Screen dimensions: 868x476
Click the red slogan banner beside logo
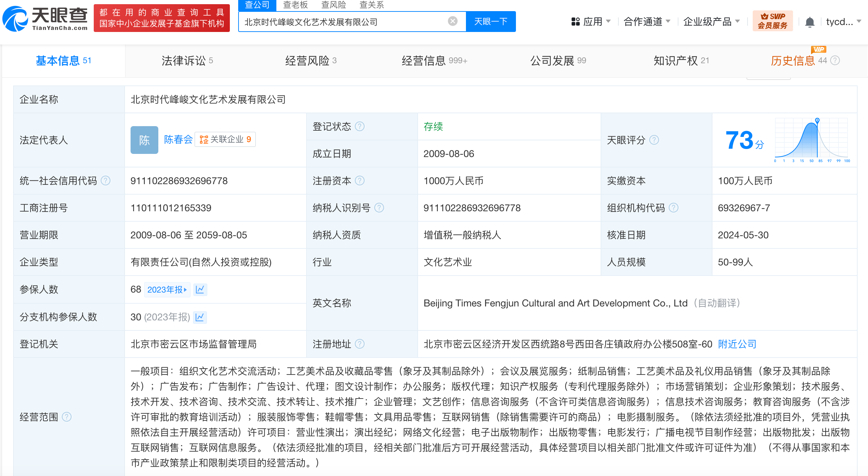pyautogui.click(x=162, y=18)
